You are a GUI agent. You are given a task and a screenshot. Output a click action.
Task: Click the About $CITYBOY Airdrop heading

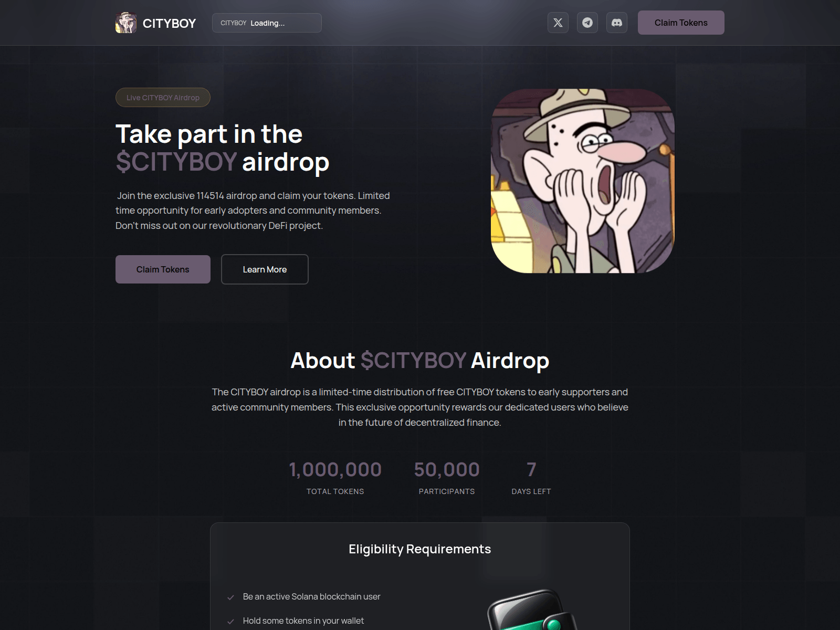420,361
